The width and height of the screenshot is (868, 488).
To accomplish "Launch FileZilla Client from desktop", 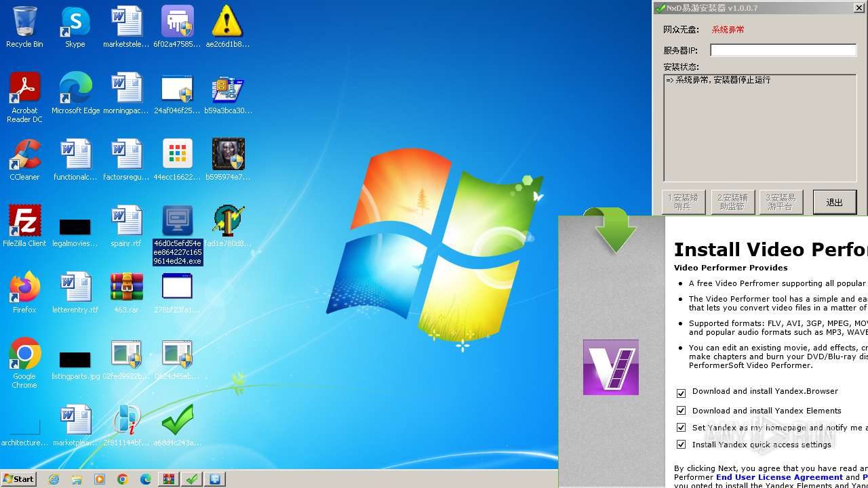I will [24, 226].
